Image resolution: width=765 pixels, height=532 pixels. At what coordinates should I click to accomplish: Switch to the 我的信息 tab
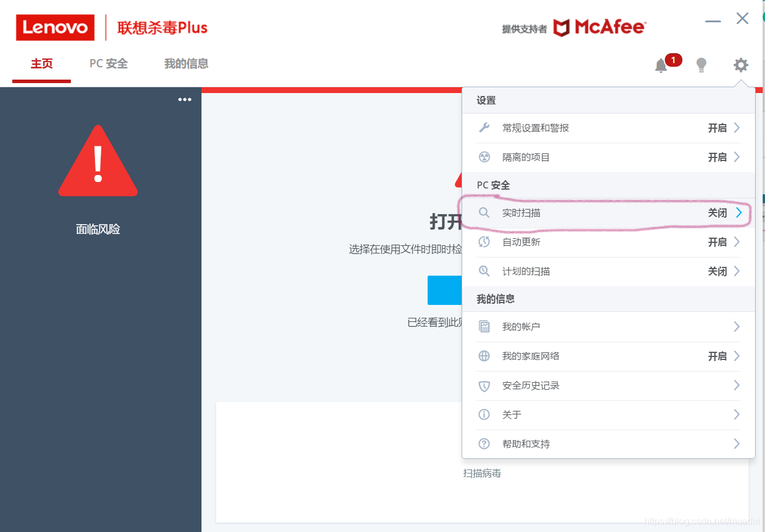coord(186,64)
